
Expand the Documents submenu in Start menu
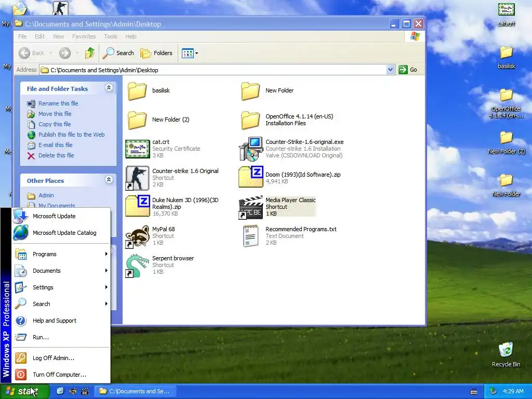point(61,271)
